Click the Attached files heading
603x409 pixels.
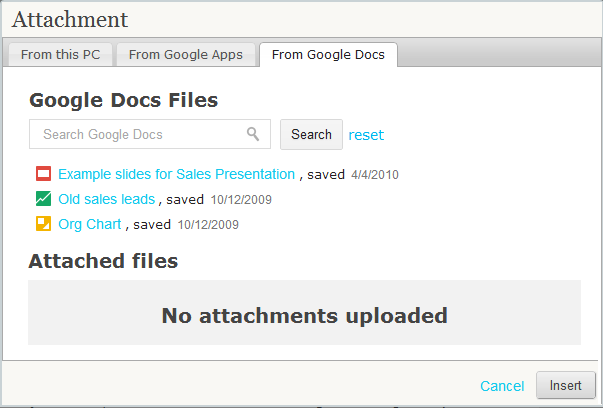[x=103, y=261]
